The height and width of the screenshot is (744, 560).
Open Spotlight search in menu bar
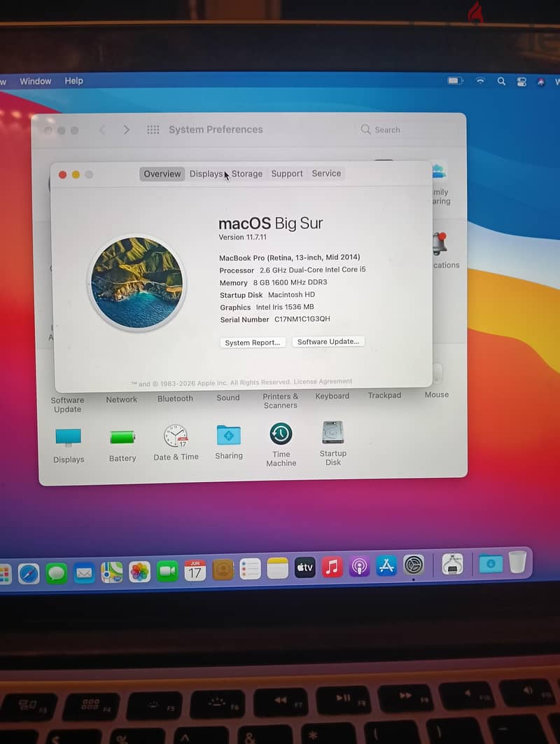tap(501, 81)
